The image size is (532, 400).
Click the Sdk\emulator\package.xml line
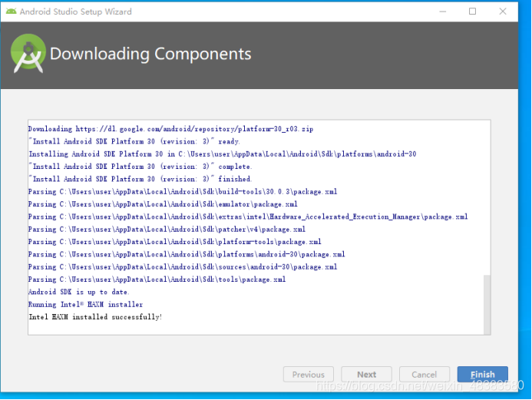pos(163,204)
